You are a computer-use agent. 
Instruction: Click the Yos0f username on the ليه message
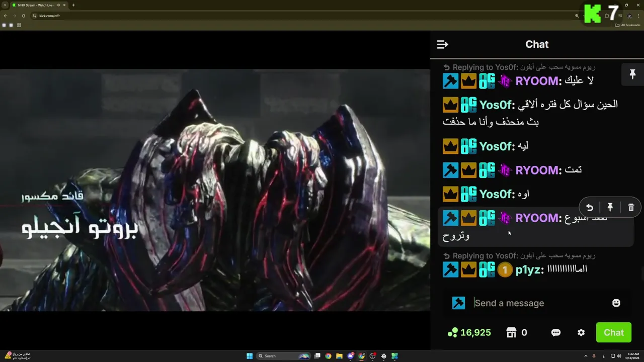pyautogui.click(x=496, y=146)
